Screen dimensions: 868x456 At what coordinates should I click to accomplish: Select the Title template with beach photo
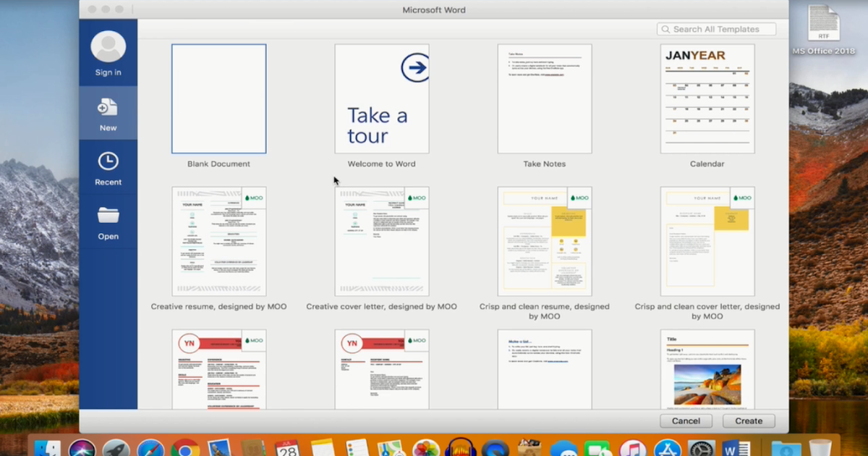(x=707, y=369)
